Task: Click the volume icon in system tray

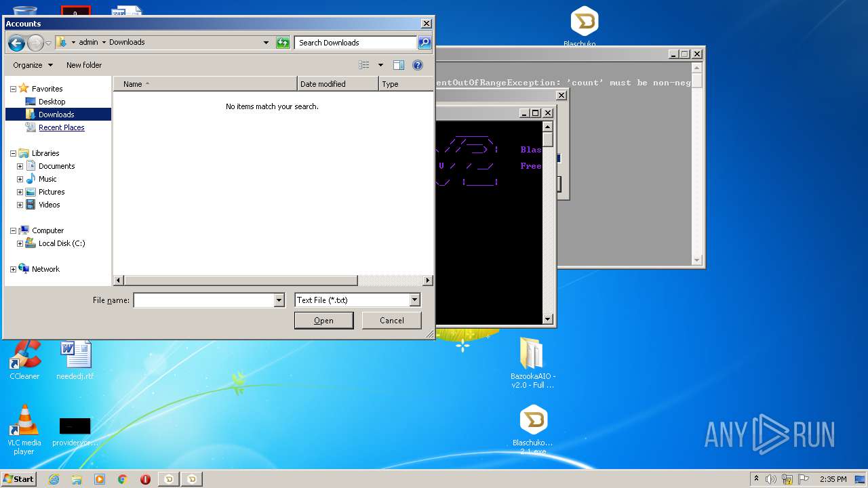Action: click(x=771, y=479)
